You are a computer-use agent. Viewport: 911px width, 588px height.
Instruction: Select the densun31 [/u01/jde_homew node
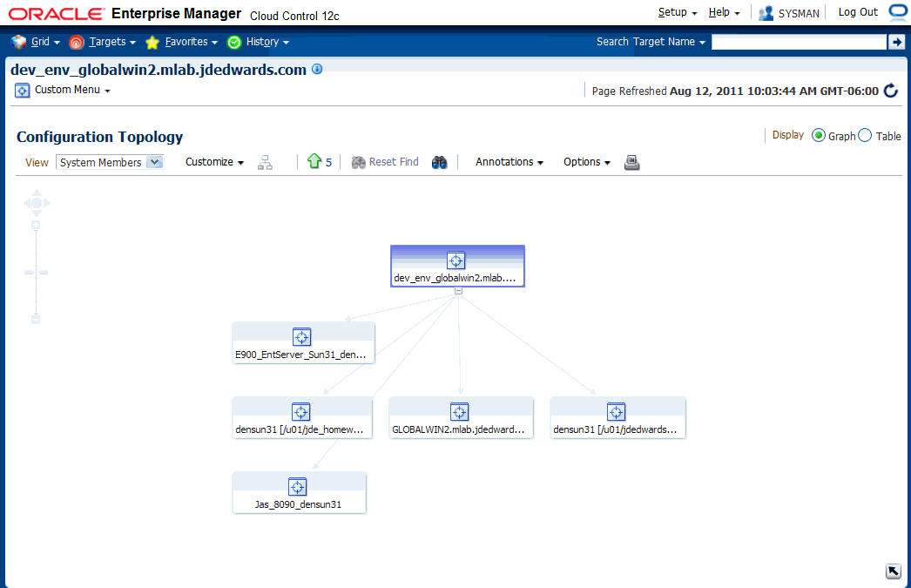pyautogui.click(x=302, y=418)
